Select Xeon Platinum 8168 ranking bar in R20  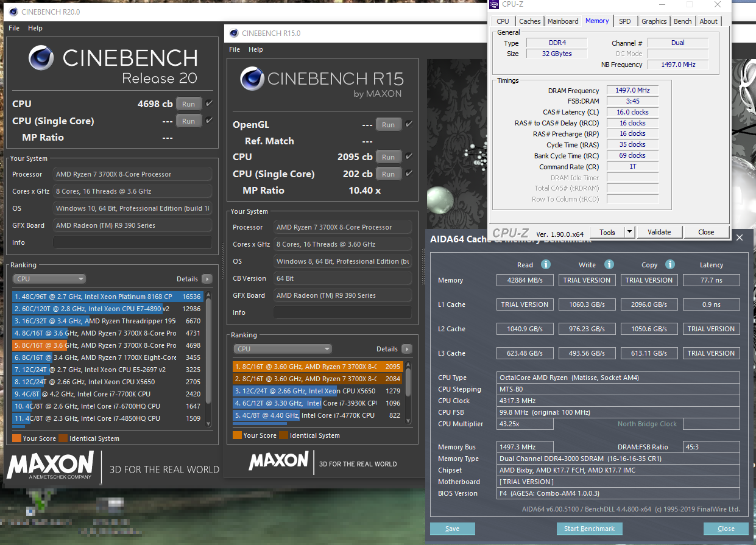click(x=108, y=297)
